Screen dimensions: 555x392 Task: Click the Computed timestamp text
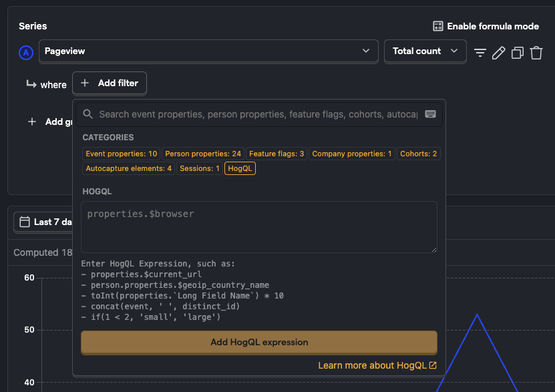[x=43, y=252]
